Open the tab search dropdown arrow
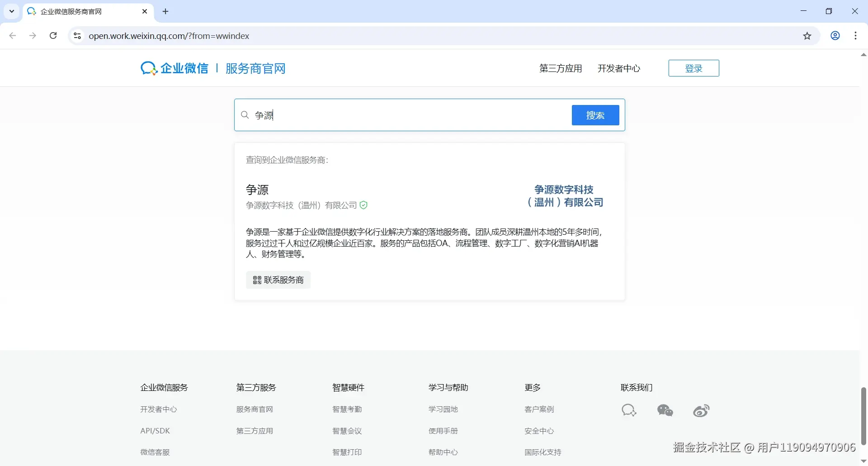 [x=11, y=11]
